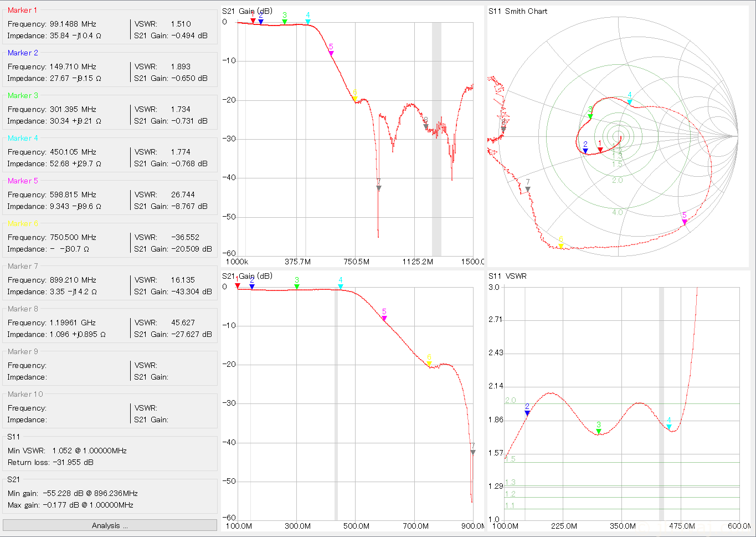
Task: Click the 'S11 VSWR' chart title
Action: 507,276
